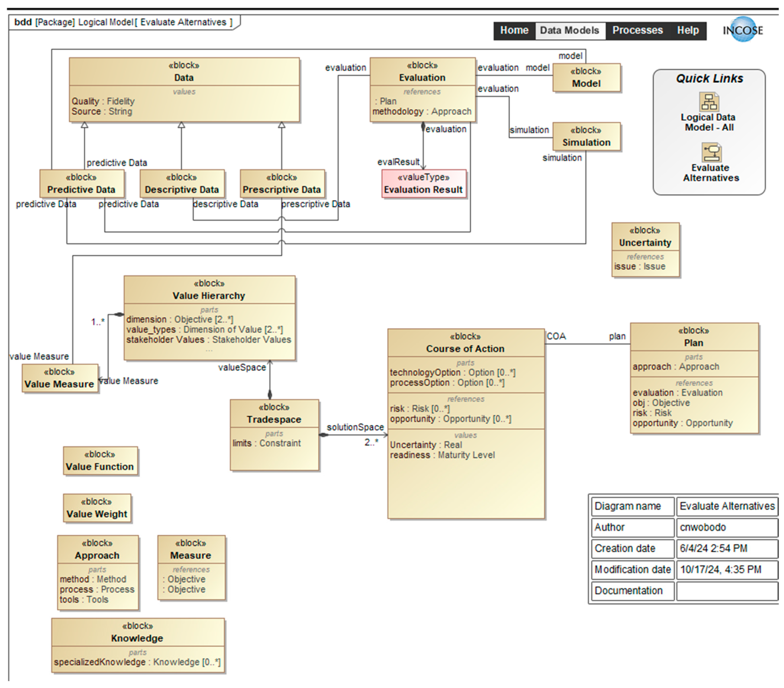Click the empty Documentation value cell
This screenshot has height=688, width=784.
(727, 591)
